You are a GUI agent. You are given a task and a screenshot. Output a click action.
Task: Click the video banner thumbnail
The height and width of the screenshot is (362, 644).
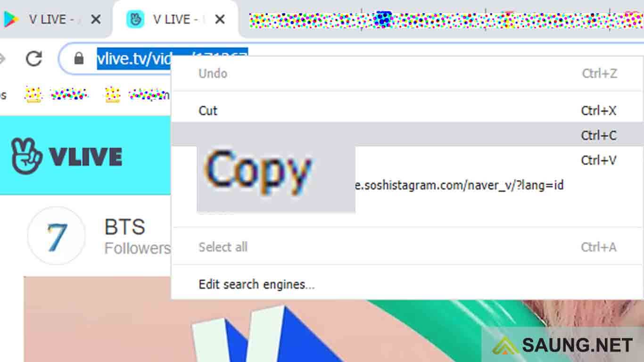click(334, 319)
